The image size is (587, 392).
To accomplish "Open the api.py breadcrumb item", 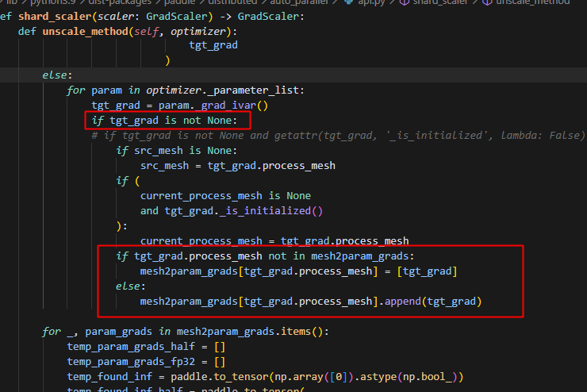I will 367,2.
